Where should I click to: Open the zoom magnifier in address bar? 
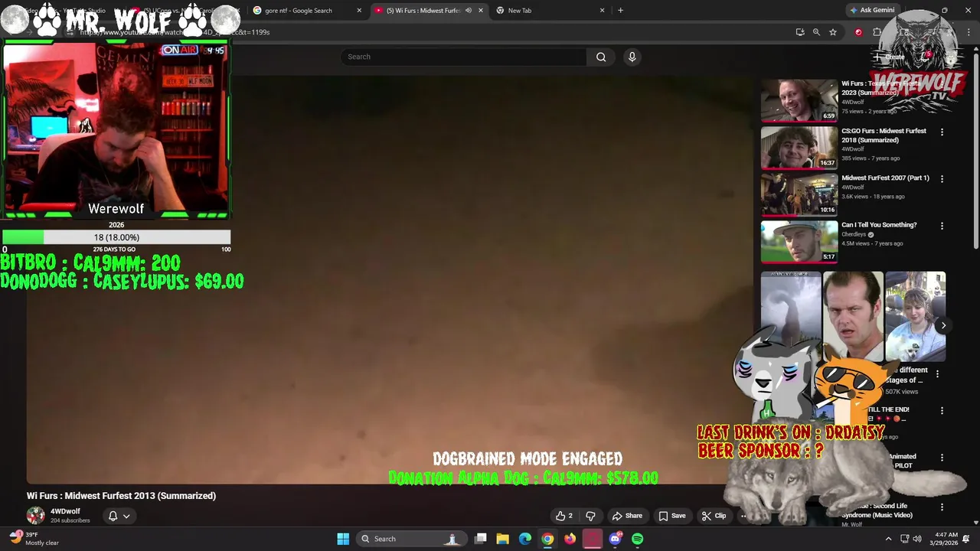click(x=816, y=32)
